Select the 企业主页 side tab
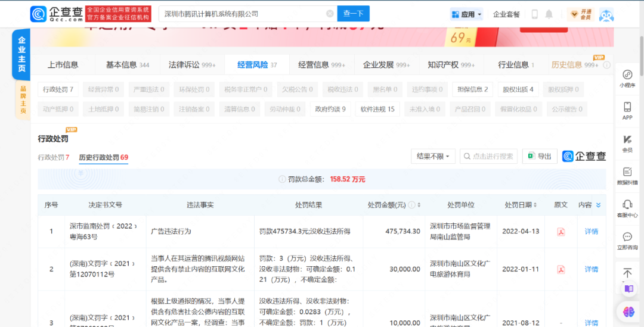 [21, 54]
